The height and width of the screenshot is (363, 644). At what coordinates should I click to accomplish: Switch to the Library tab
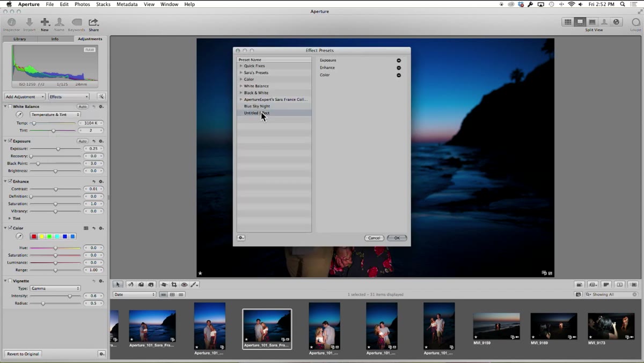(19, 39)
